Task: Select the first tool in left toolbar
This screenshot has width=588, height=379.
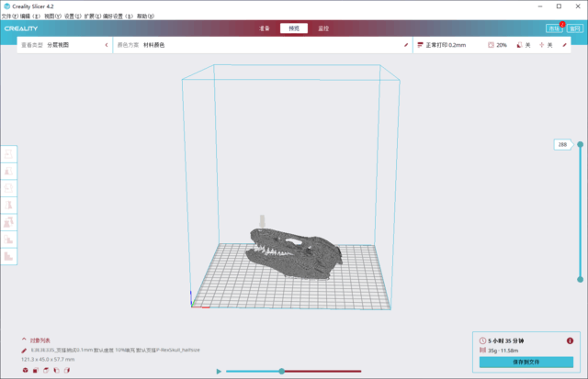Action: tap(8, 154)
